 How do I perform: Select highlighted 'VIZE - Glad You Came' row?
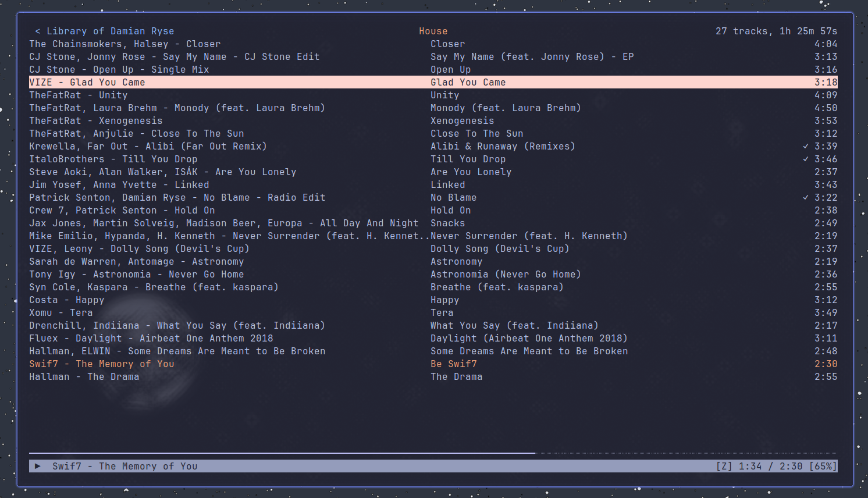(x=433, y=83)
